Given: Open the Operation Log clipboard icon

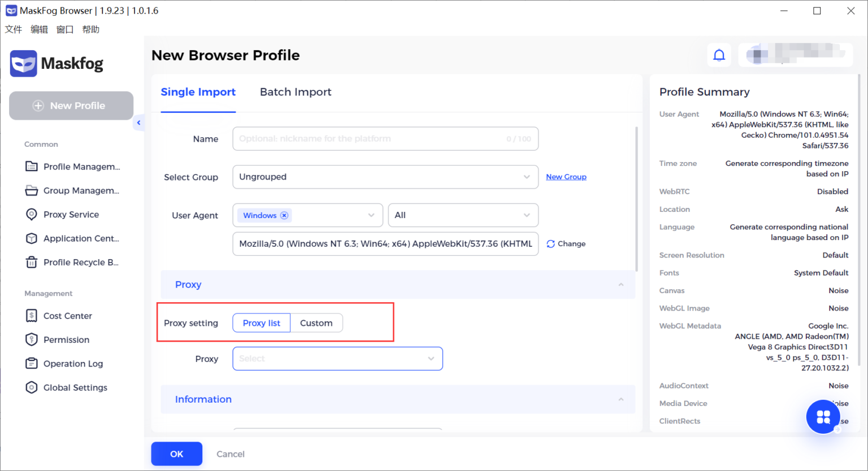Looking at the screenshot, I should click(x=32, y=364).
